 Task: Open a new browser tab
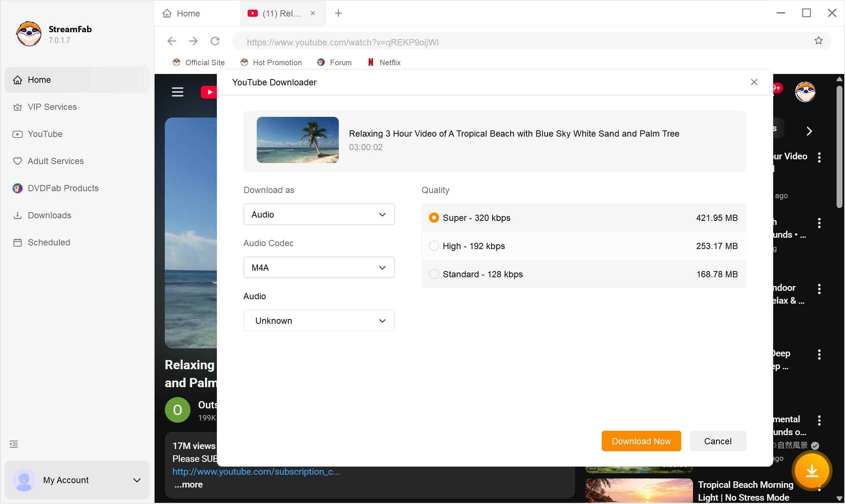coord(338,13)
